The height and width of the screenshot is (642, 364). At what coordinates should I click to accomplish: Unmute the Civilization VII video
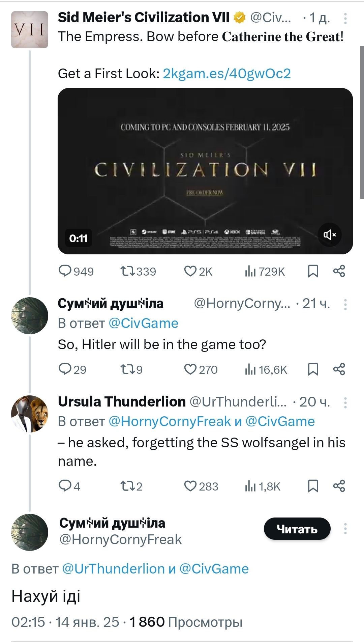[329, 235]
